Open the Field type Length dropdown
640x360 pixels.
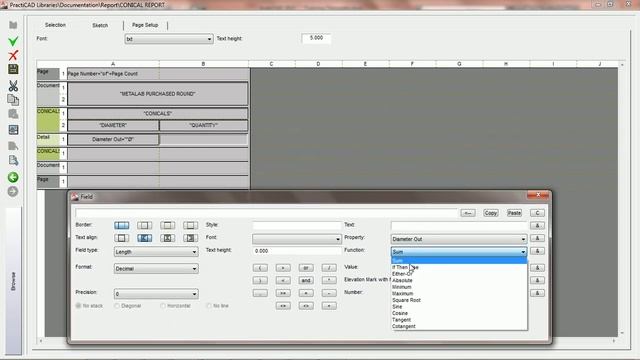[156, 252]
